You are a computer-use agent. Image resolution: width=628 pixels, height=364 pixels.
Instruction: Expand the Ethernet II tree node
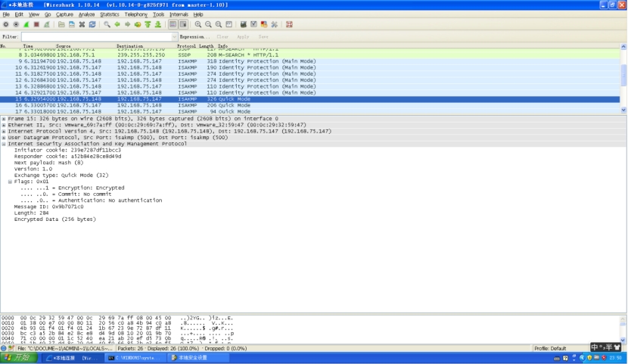pos(4,125)
